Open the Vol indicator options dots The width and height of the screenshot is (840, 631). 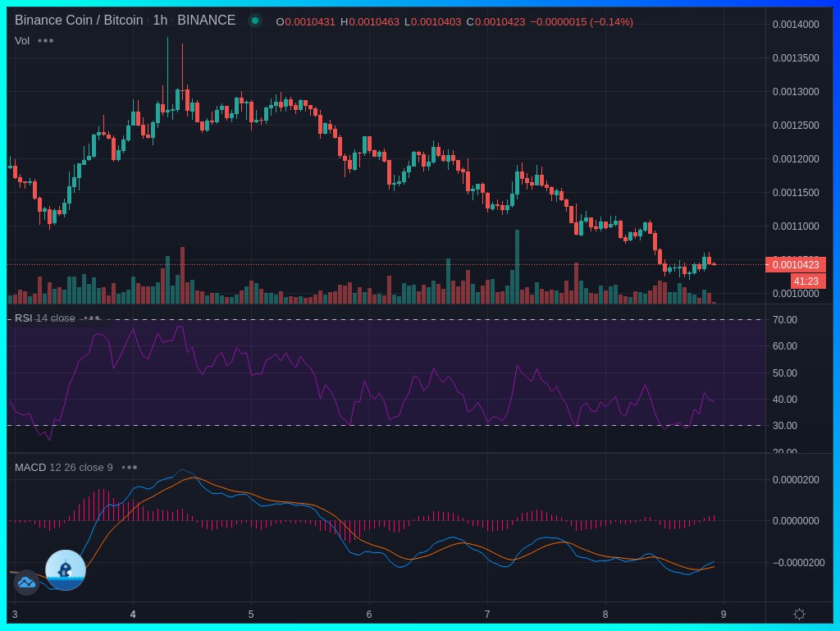46,41
